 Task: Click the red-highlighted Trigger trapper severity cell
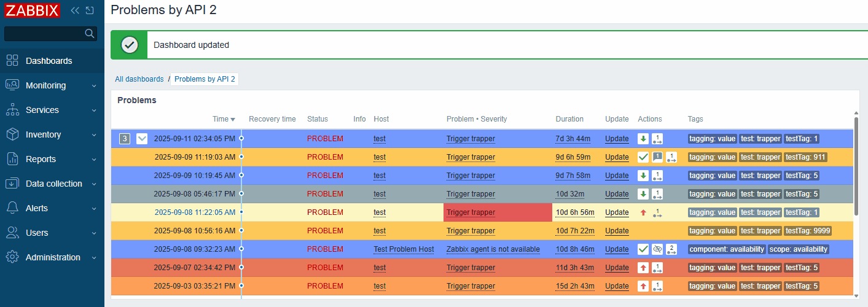click(x=498, y=212)
